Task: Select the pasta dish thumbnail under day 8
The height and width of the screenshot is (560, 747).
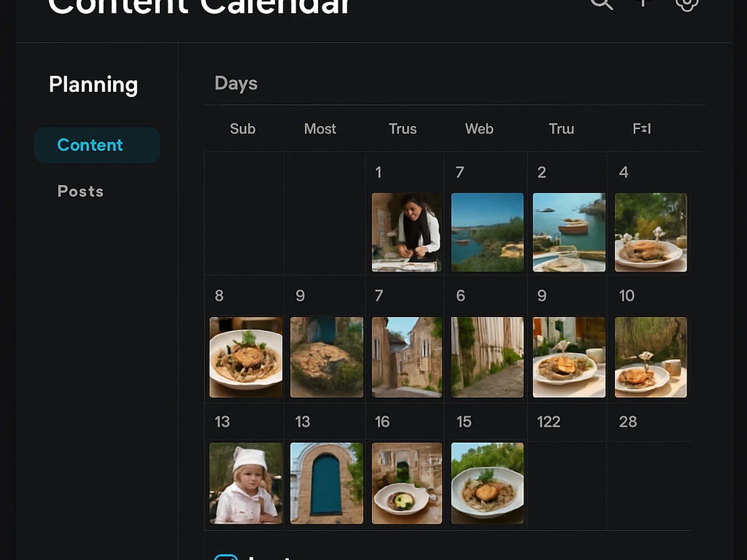Action: point(246,357)
